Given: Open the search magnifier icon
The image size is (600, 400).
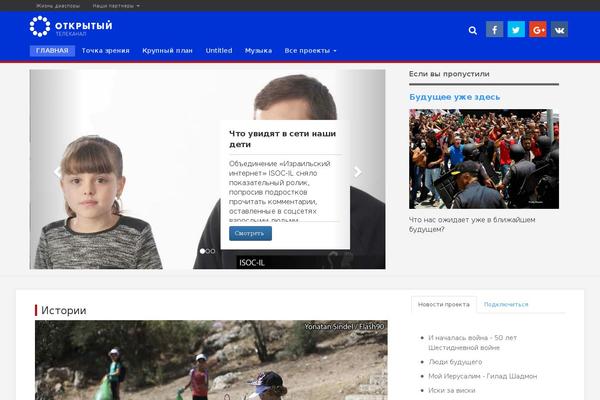Looking at the screenshot, I should coord(473,30).
